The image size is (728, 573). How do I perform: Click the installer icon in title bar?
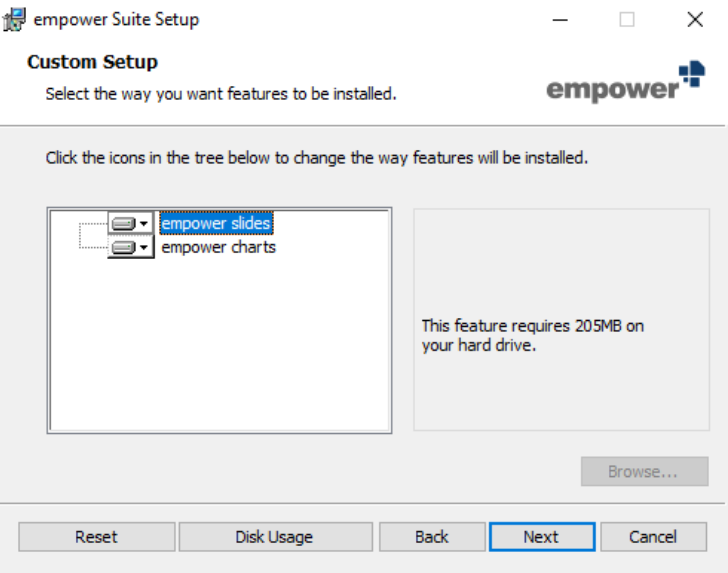14,20
